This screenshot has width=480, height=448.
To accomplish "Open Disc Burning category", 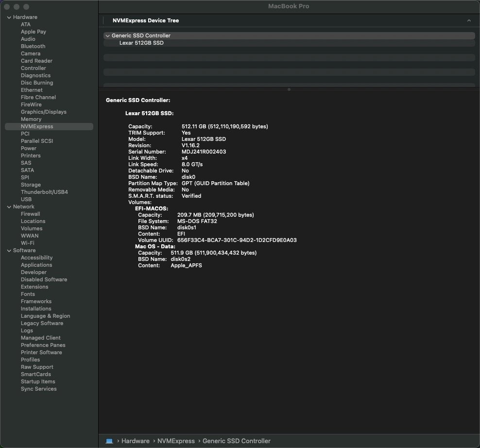I will [x=37, y=83].
